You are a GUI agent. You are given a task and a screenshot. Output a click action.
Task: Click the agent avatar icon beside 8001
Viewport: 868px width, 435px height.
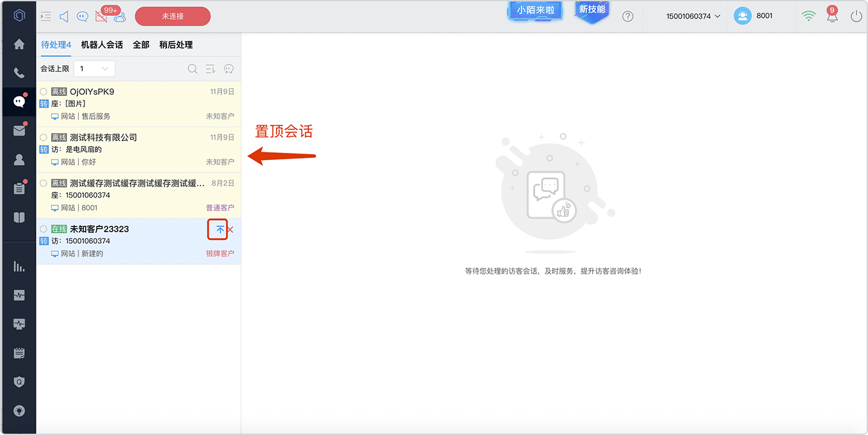[x=743, y=16]
